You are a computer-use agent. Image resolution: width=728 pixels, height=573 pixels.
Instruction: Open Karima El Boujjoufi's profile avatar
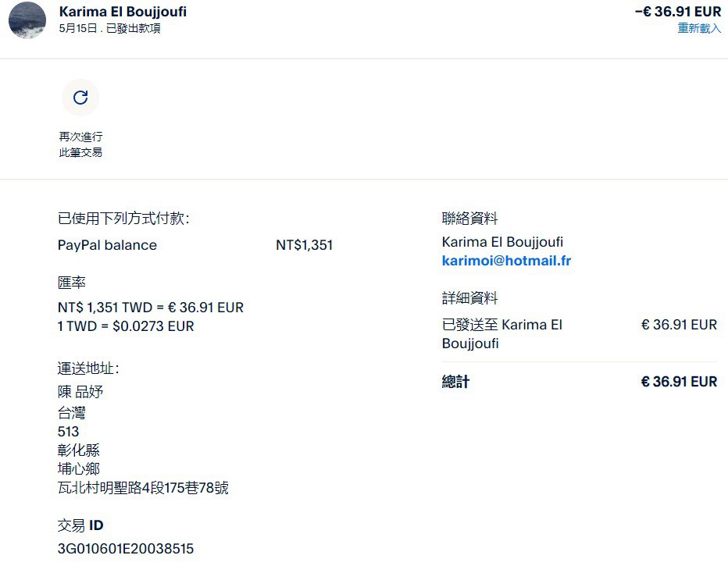(27, 20)
